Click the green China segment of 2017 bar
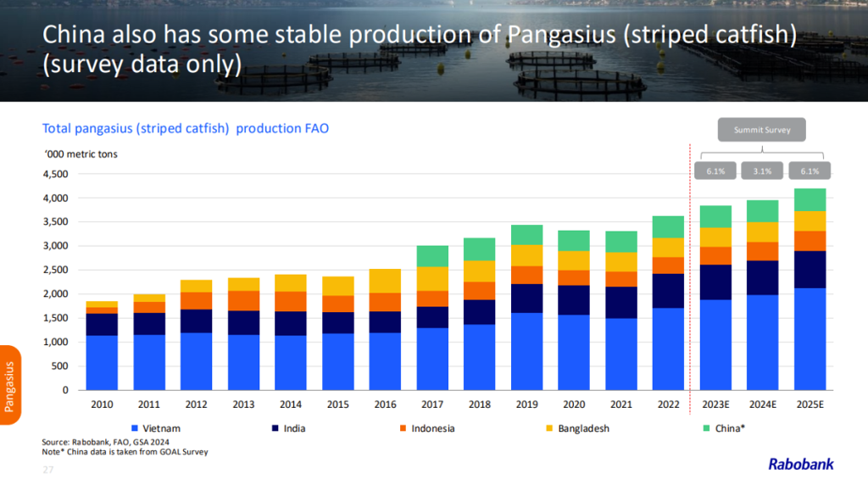The height and width of the screenshot is (480, 868). click(432, 256)
